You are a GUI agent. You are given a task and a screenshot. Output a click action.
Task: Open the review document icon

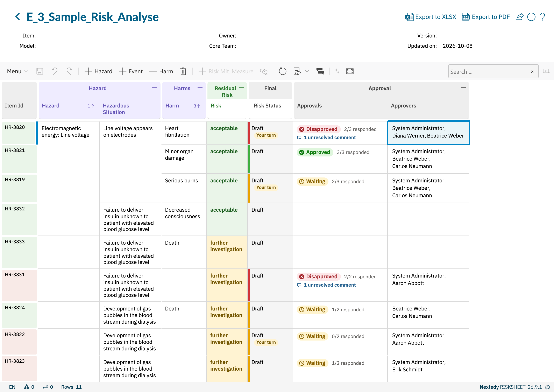297,71
